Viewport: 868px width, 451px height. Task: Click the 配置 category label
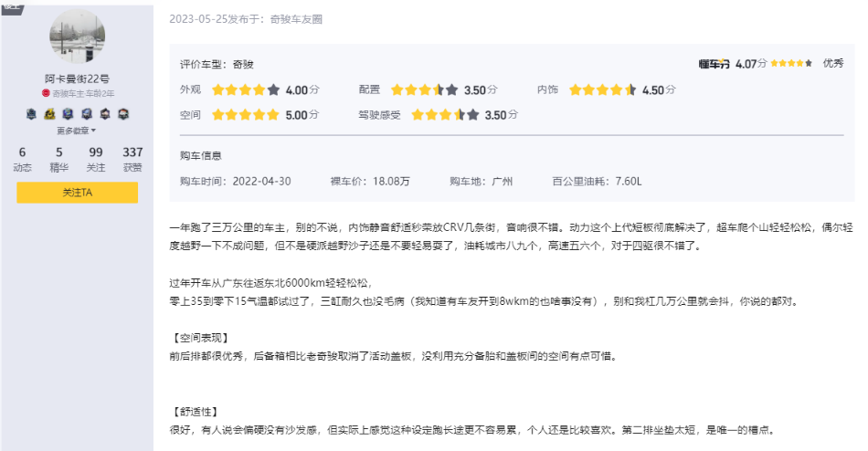tap(369, 89)
